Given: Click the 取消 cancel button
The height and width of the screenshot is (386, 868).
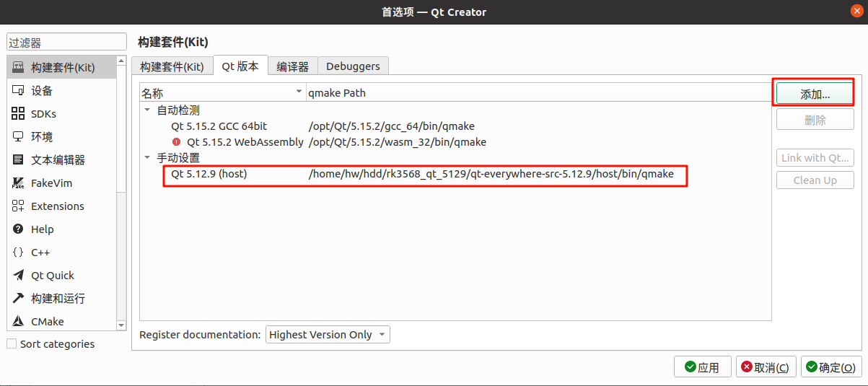Looking at the screenshot, I should 767,367.
